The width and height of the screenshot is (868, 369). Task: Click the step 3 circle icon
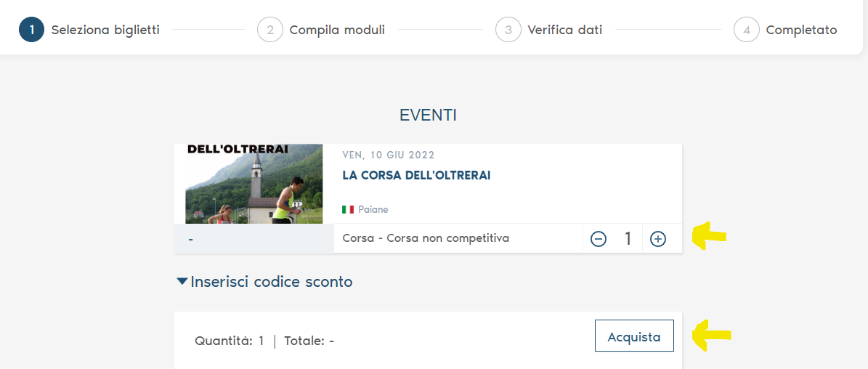[x=508, y=30]
